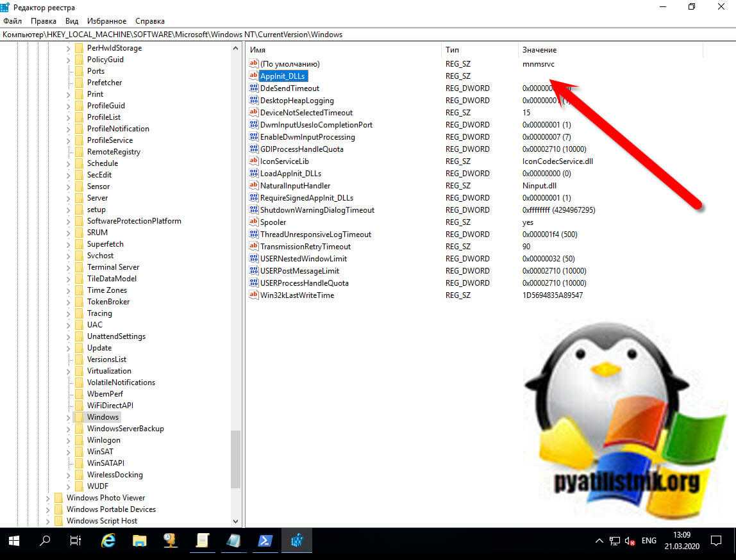This screenshot has height=560, width=736.
Task: Open the Избранное menu
Action: click(x=106, y=21)
